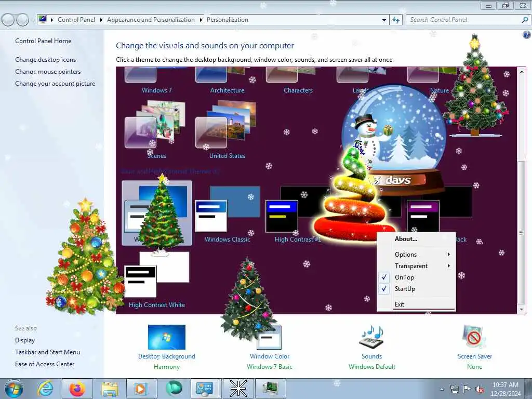Viewport: 532px width, 399px height.
Task: Click the theme list scroll-down arrow
Action: coord(522,310)
